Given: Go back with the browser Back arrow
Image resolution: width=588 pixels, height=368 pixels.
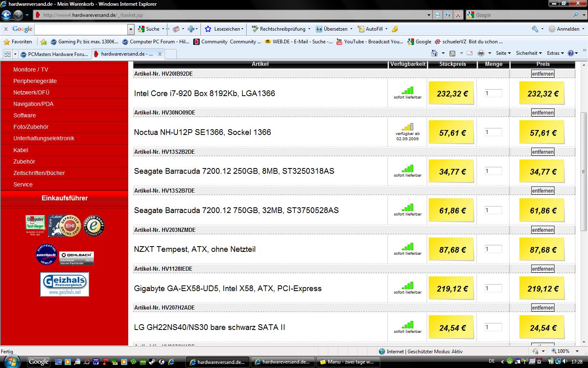Looking at the screenshot, I should 6,15.
